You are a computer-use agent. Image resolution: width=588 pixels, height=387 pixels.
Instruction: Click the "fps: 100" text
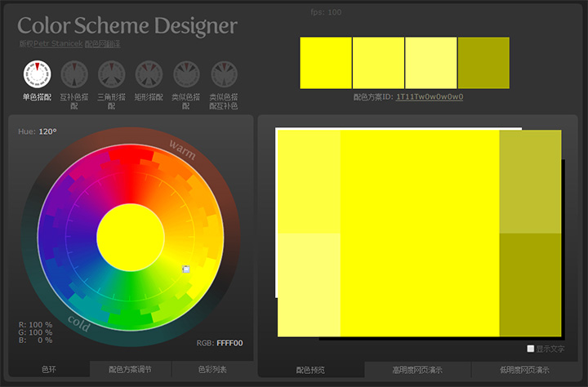[326, 12]
